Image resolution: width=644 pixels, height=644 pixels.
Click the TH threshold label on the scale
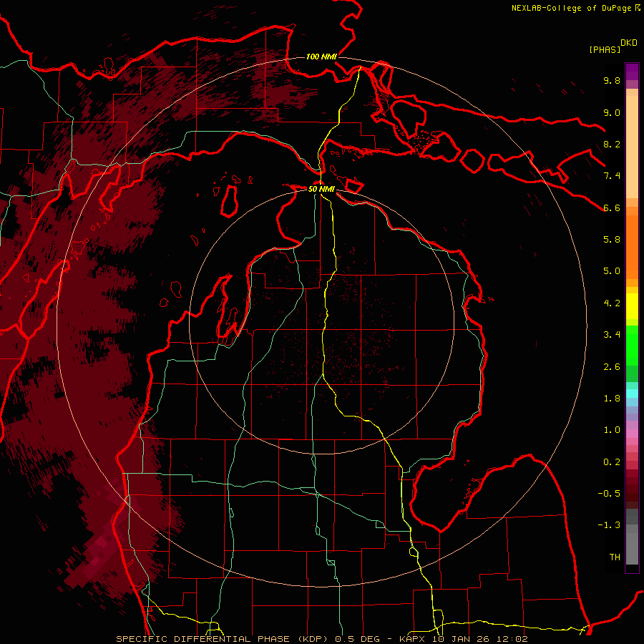[x=615, y=557]
